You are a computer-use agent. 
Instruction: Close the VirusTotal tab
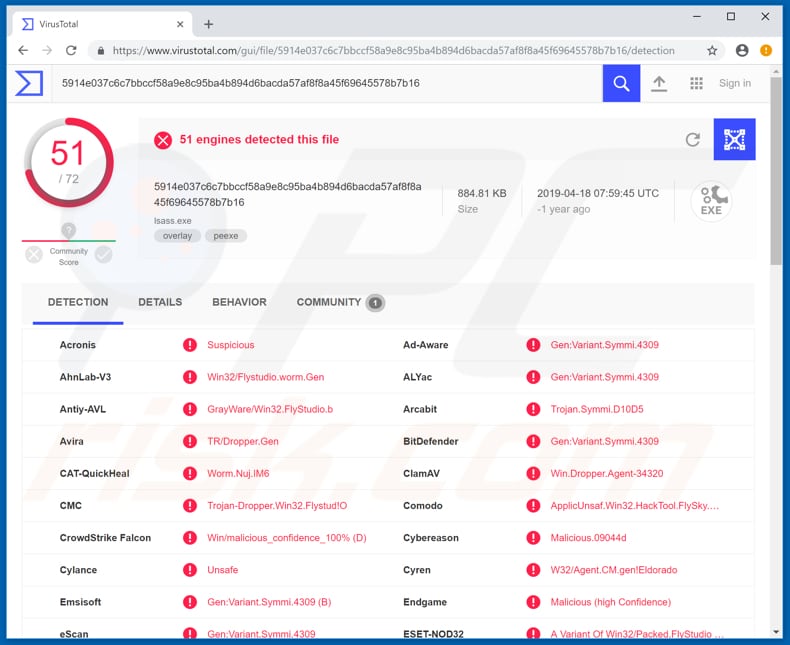(x=180, y=24)
